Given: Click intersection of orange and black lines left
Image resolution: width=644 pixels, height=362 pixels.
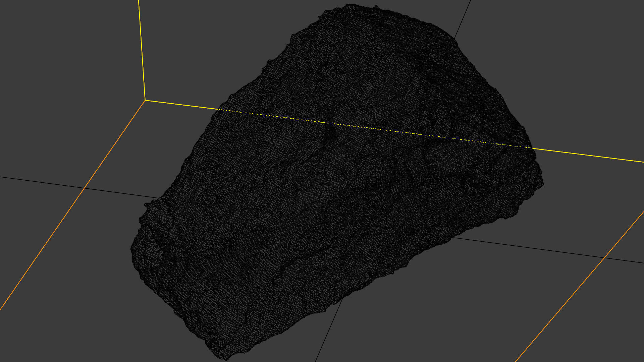Looking at the screenshot, I should (x=84, y=188).
